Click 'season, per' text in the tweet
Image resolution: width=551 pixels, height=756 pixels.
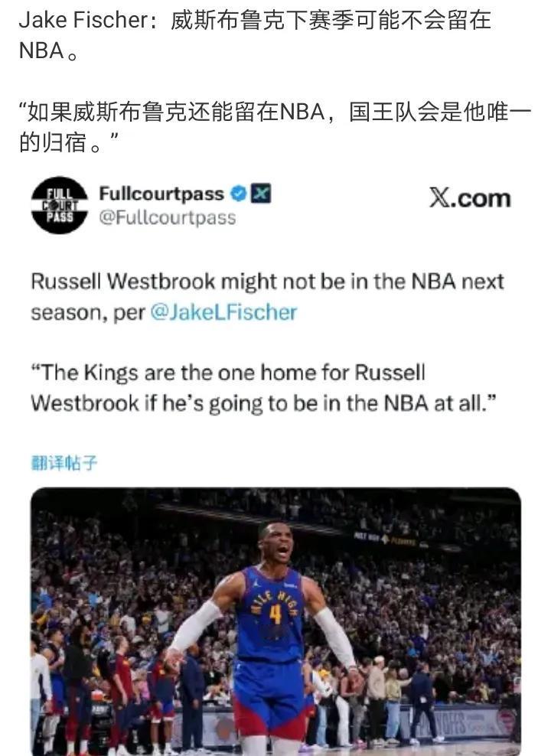pos(88,313)
